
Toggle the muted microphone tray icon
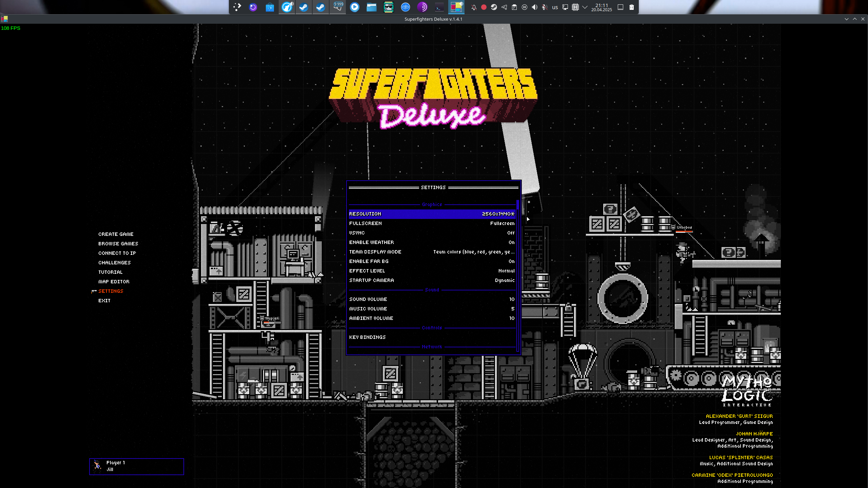[545, 7]
